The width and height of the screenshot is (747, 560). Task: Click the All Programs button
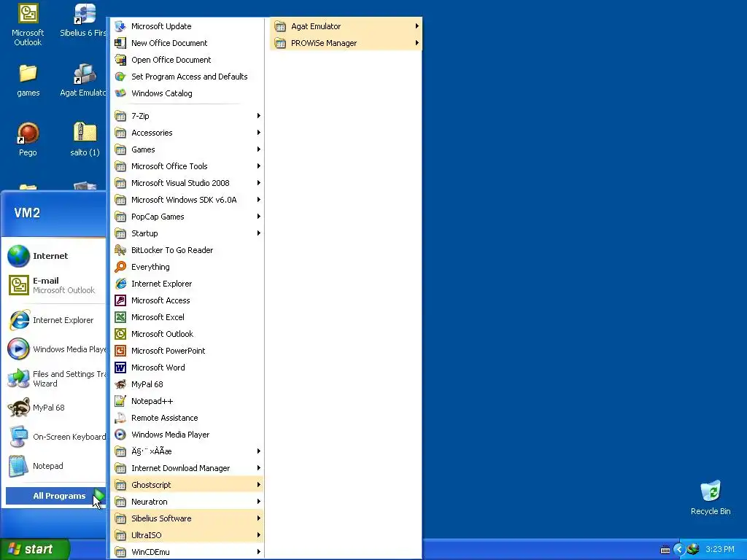pyautogui.click(x=55, y=496)
